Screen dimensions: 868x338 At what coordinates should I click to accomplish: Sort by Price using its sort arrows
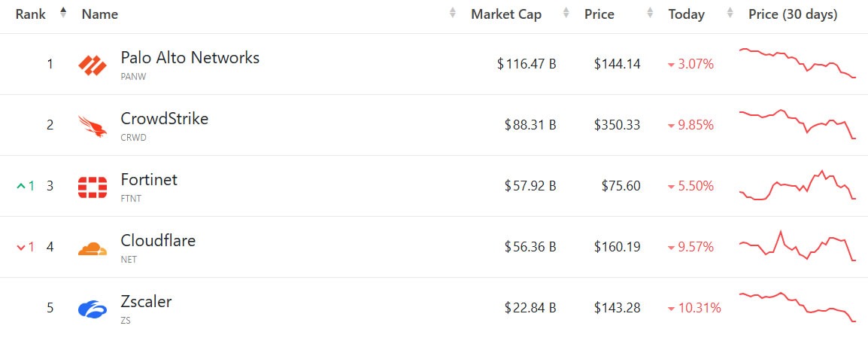pos(650,14)
